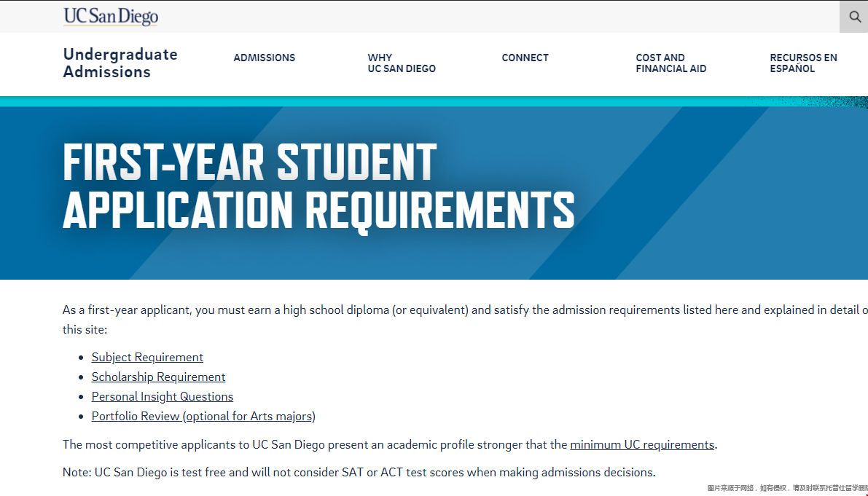Viewport: 868px width, 496px height.
Task: Click the most competitive applicants sentence
Action: (390, 444)
